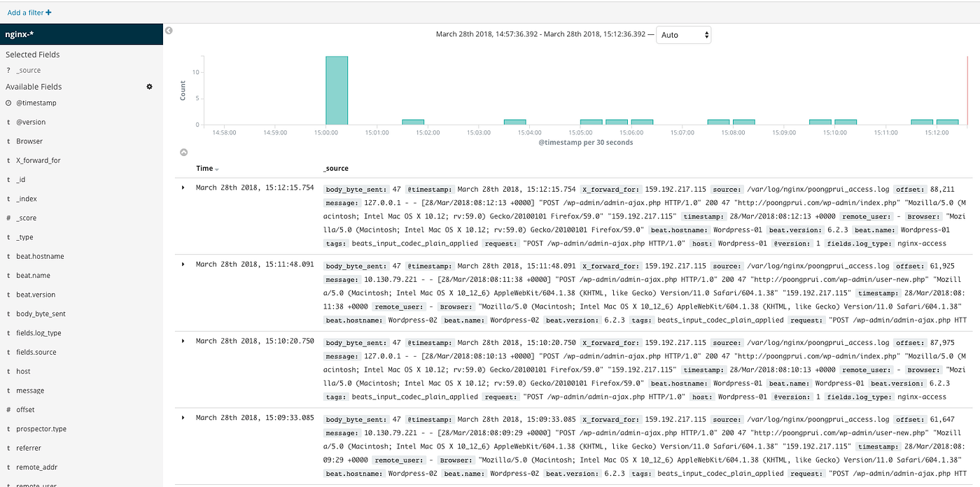Image resolution: width=980 pixels, height=487 pixels.
Task: Click the text type icon beside @version
Action: tap(7, 122)
